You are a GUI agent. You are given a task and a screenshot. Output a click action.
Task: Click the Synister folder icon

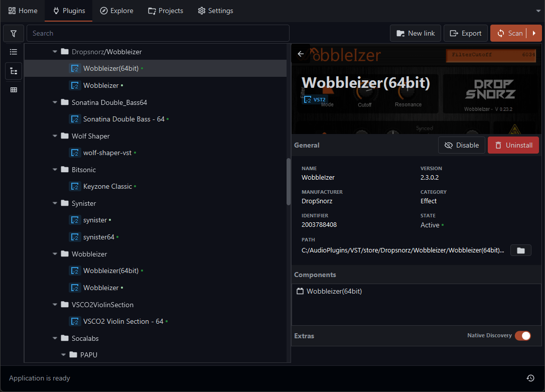click(x=65, y=203)
